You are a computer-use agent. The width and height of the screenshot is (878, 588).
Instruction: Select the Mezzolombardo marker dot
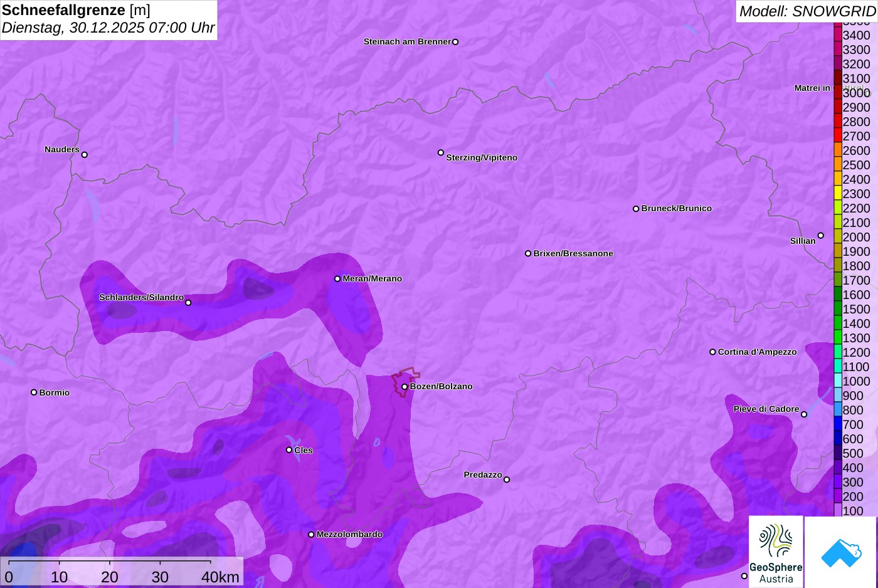[311, 535]
